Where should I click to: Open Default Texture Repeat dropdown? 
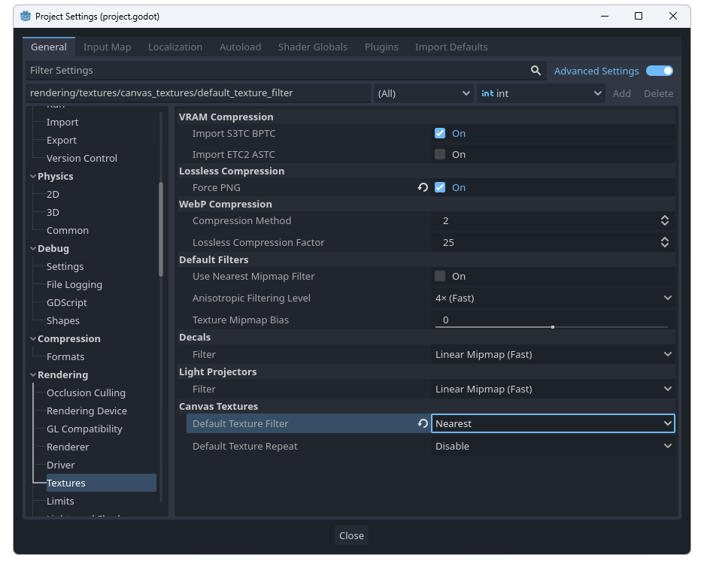(x=553, y=446)
